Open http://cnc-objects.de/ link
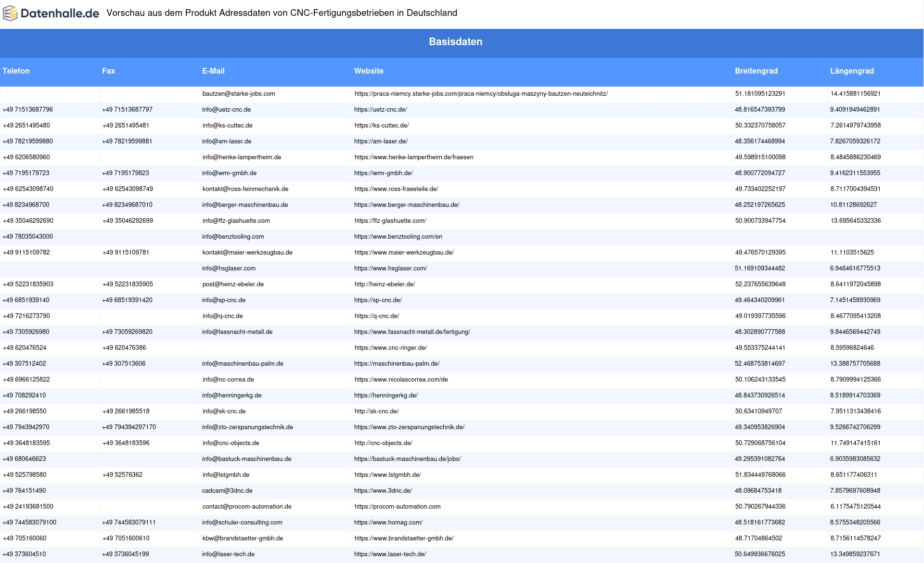The height and width of the screenshot is (563, 924). coord(383,443)
